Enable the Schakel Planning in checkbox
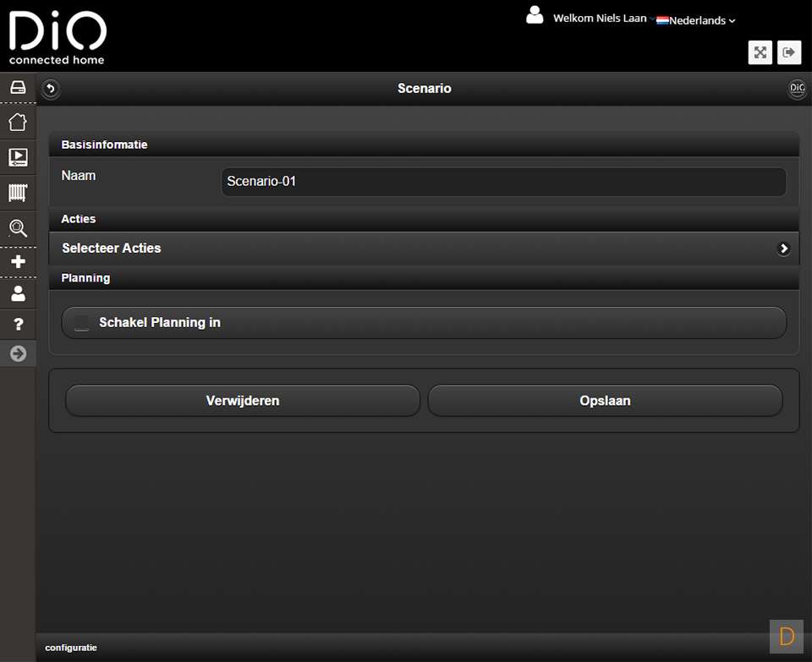Image resolution: width=812 pixels, height=662 pixels. click(82, 323)
